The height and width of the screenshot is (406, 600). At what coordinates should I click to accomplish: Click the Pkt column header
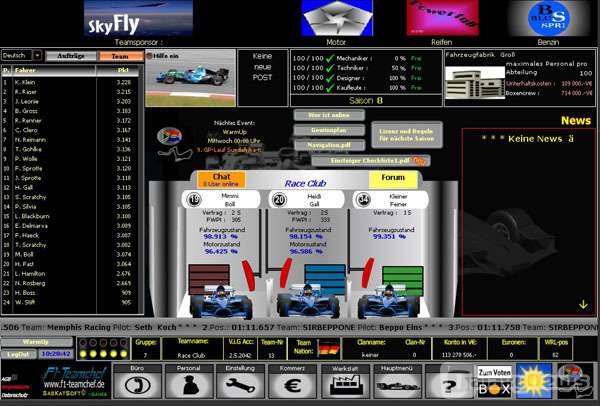click(120, 70)
